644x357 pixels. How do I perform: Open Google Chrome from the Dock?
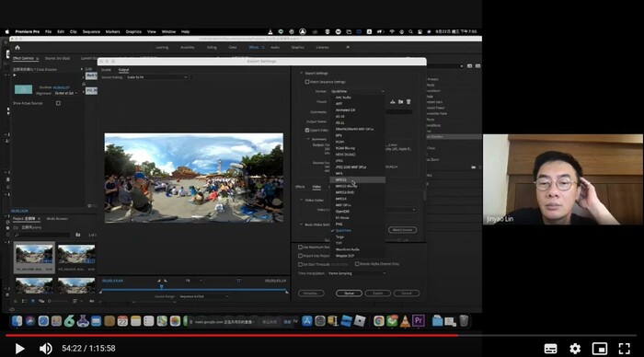pos(379,321)
